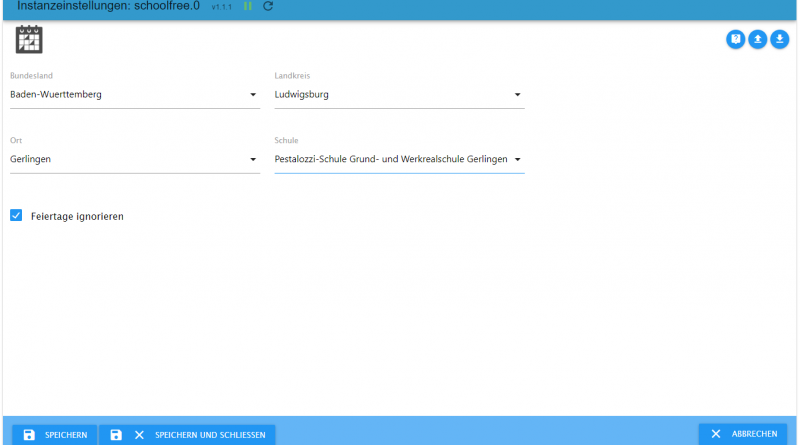
Task: Pause the schoolfree.0 instance
Action: 248,6
